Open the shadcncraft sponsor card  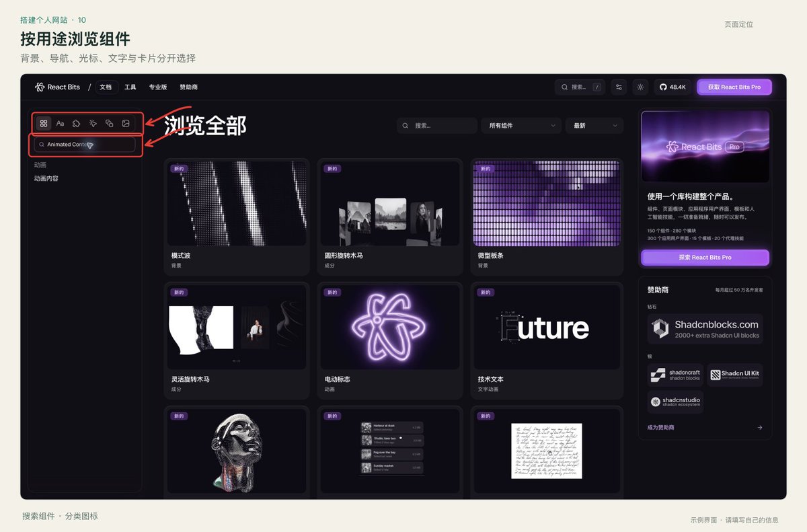[x=675, y=375]
